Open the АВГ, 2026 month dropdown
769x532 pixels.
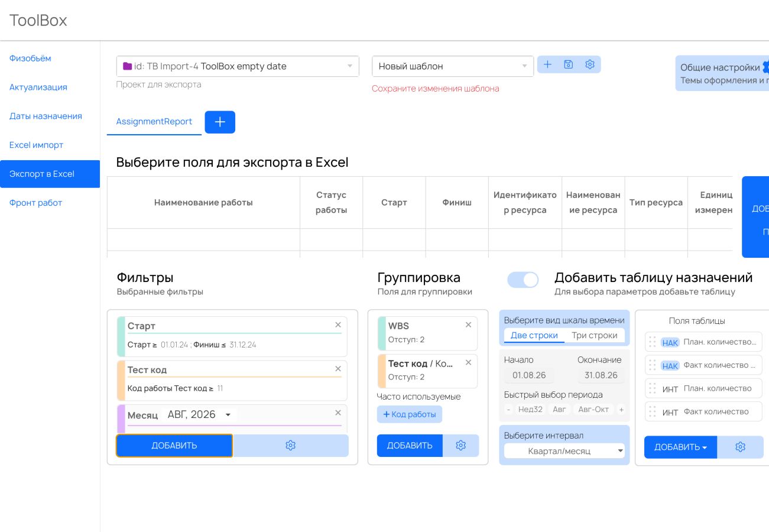[x=200, y=415]
